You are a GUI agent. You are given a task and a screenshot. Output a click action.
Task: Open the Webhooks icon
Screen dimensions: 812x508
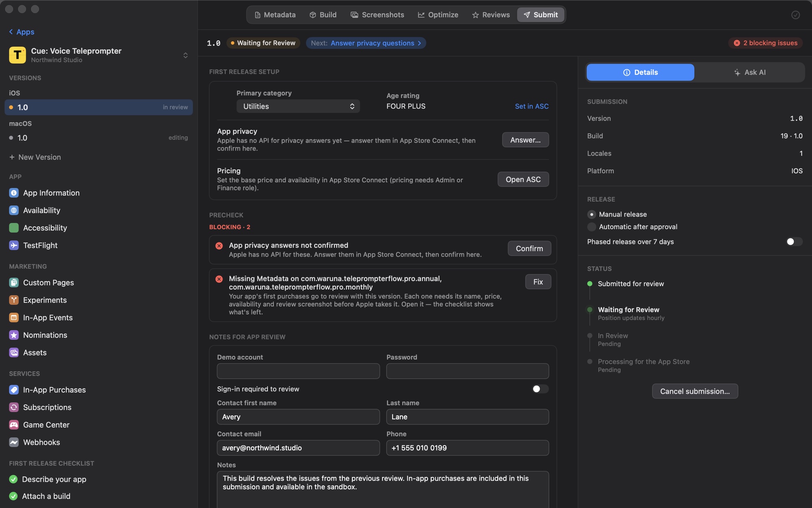point(14,442)
